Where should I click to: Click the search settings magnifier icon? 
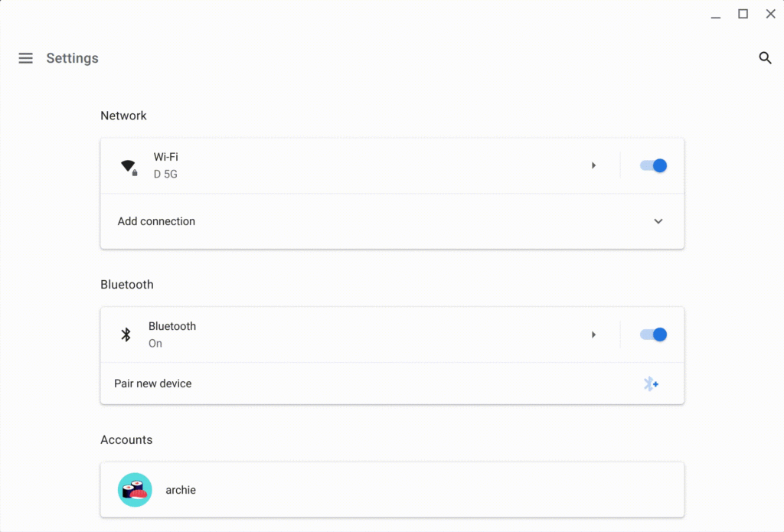765,58
